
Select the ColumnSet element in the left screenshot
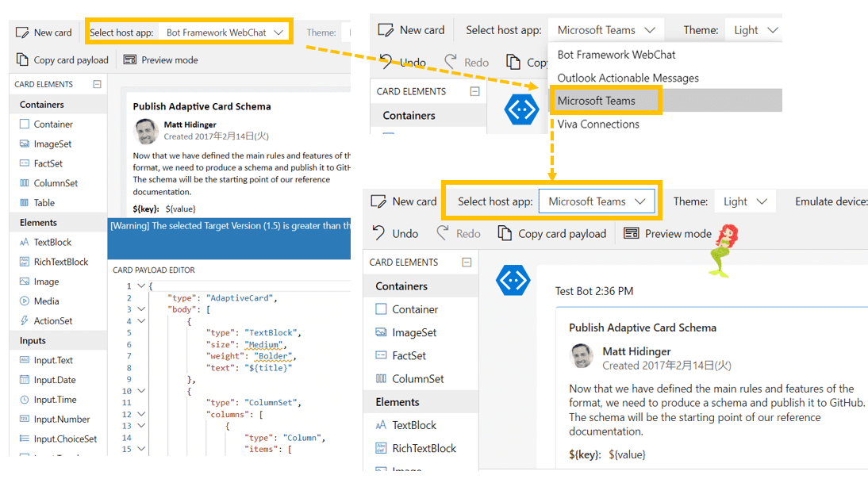[48, 183]
